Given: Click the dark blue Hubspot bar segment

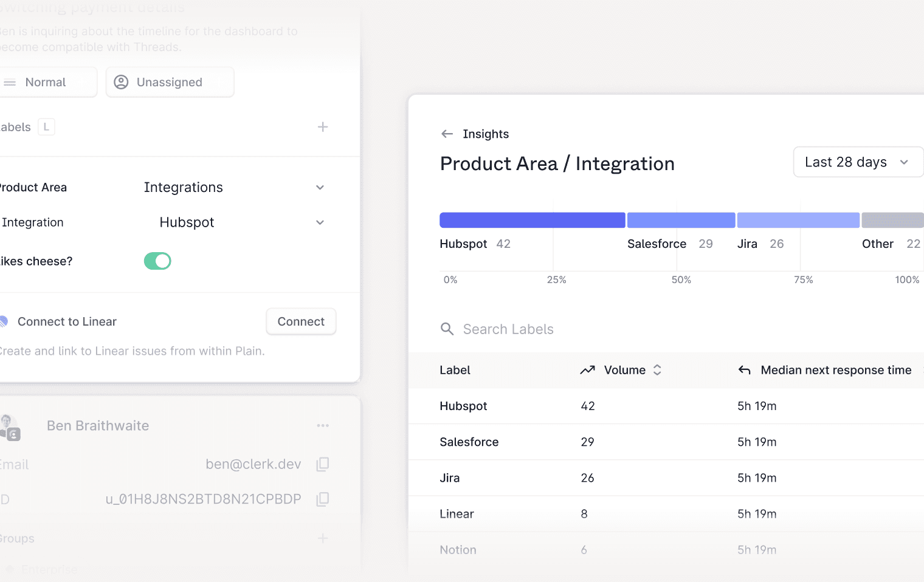Looking at the screenshot, I should tap(532, 220).
